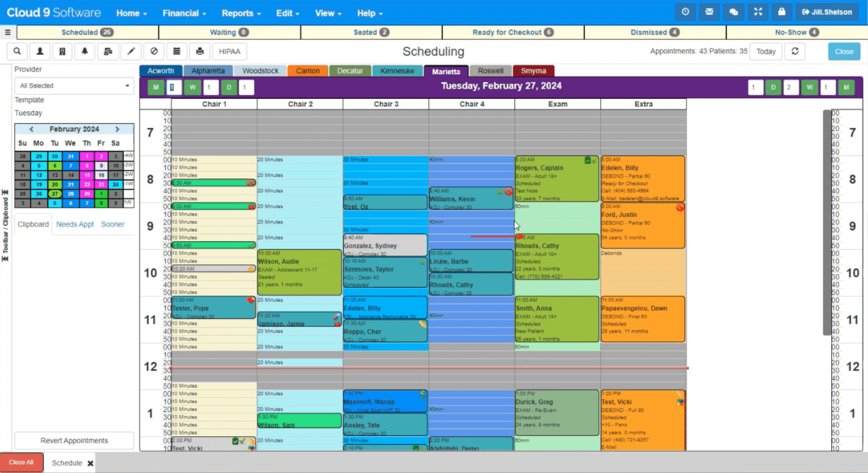Open the hamburger menu beside Scheduled

[8, 32]
